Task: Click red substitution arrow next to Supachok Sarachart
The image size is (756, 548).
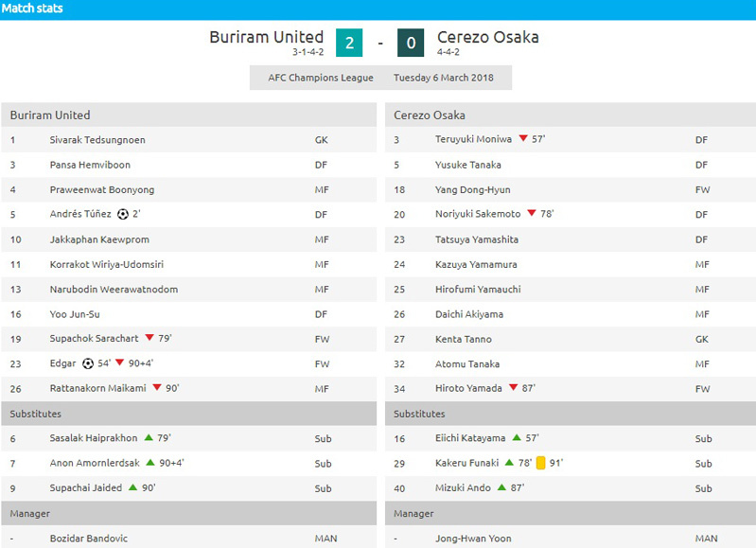Action: [x=146, y=339]
